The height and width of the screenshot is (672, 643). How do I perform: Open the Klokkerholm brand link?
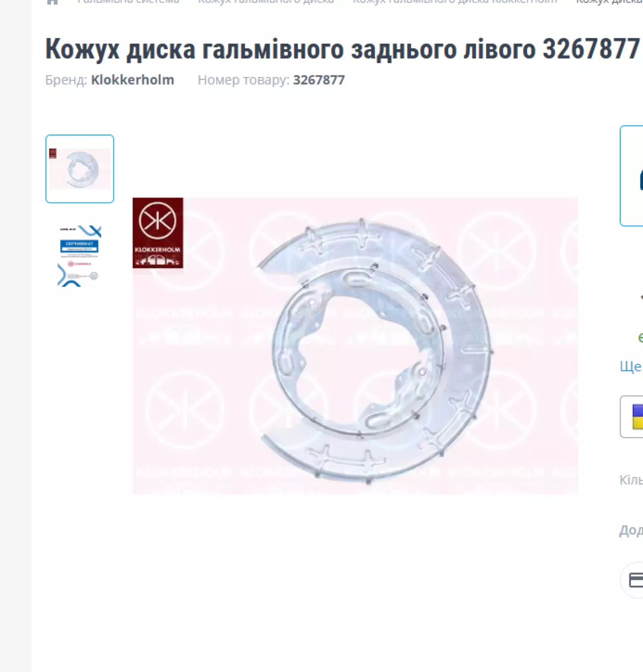click(132, 80)
